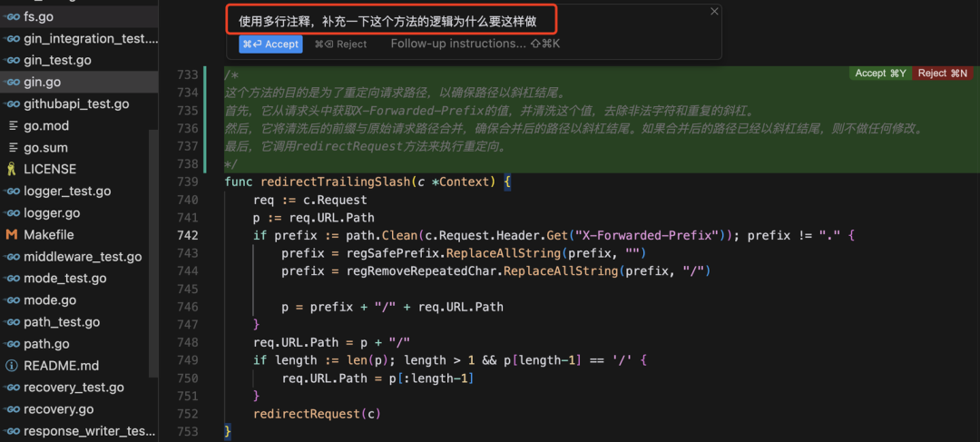Viewport: 980px width, 442px height.
Task: Open go.mod in file explorer
Action: click(79, 125)
